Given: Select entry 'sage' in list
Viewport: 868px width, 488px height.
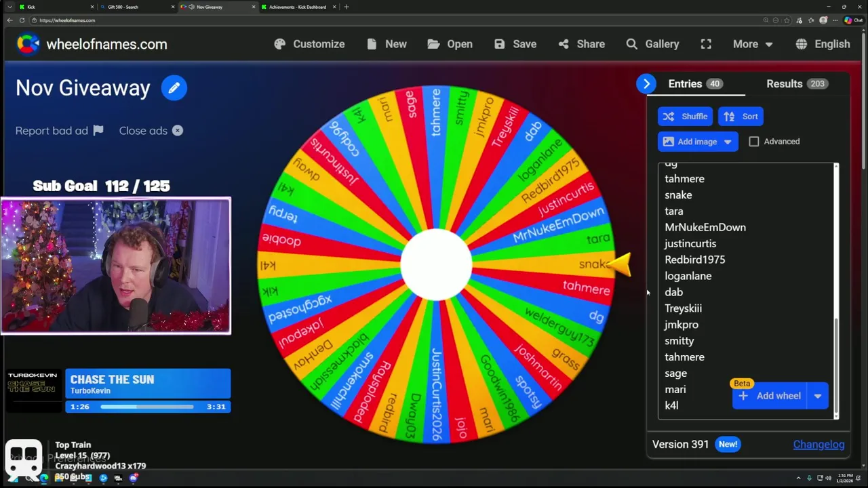Looking at the screenshot, I should coord(675,373).
